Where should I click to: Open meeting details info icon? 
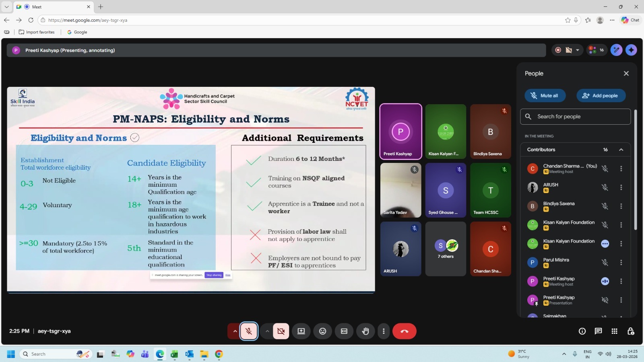tap(582, 331)
